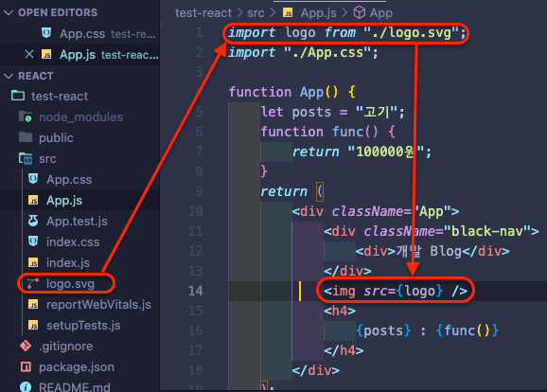The width and height of the screenshot is (547, 392).
Task: Click the JS icon of setupTests.js
Action: click(33, 326)
